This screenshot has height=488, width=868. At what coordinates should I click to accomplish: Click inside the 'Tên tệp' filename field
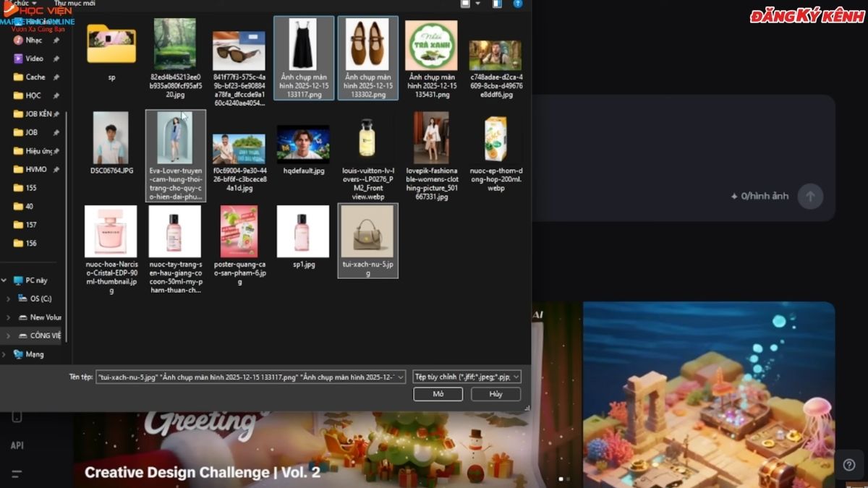(246, 377)
